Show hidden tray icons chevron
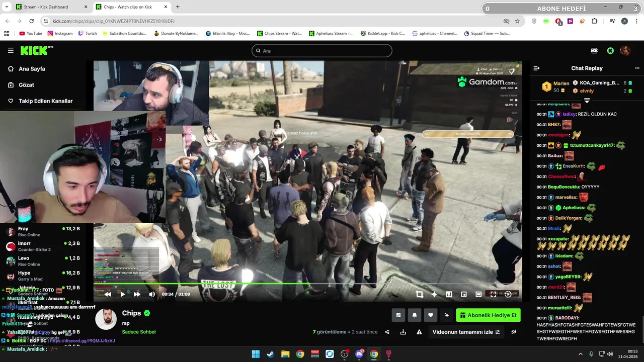Image resolution: width=644 pixels, height=362 pixels. point(581,354)
